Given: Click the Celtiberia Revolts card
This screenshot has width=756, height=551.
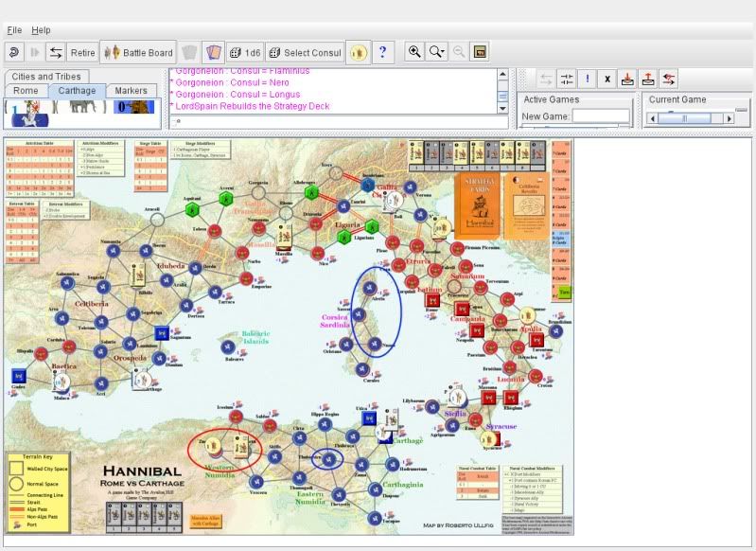Looking at the screenshot, I should pyautogui.click(x=528, y=206).
